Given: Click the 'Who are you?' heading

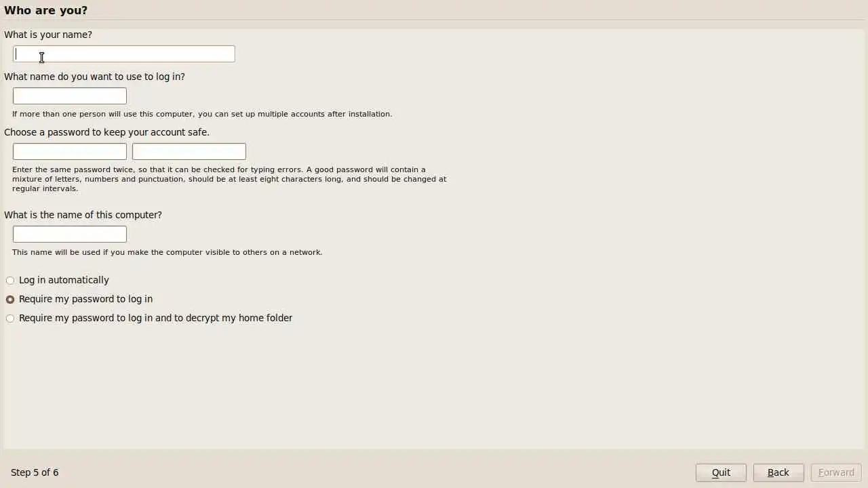Looking at the screenshot, I should [46, 10].
